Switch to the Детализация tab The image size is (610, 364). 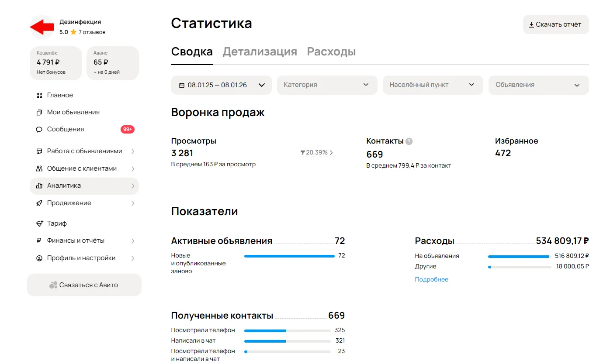click(x=260, y=52)
